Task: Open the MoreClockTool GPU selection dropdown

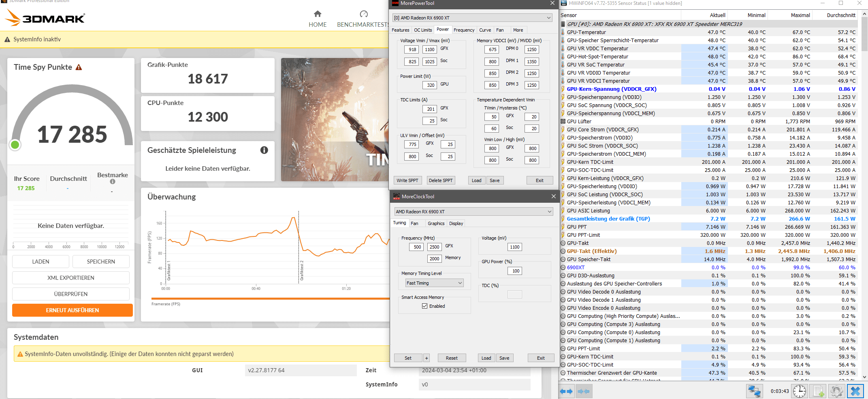Action: [x=473, y=212]
